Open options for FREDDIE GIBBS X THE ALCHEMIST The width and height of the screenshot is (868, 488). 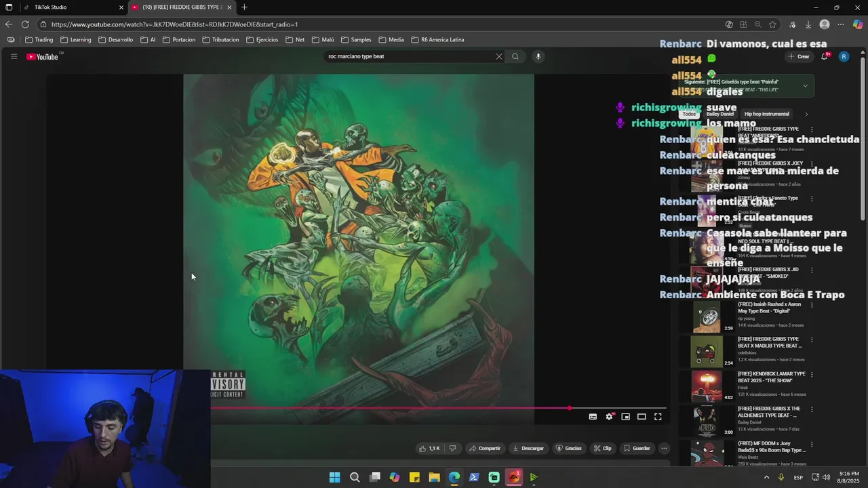click(x=812, y=410)
